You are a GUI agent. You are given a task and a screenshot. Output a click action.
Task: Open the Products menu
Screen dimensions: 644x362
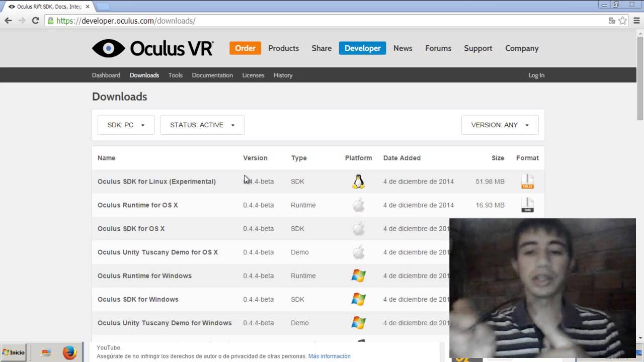(x=283, y=48)
